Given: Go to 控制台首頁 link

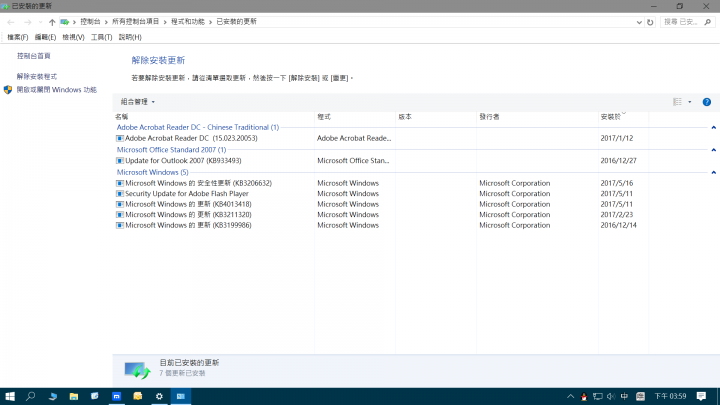Looking at the screenshot, I should (x=34, y=56).
